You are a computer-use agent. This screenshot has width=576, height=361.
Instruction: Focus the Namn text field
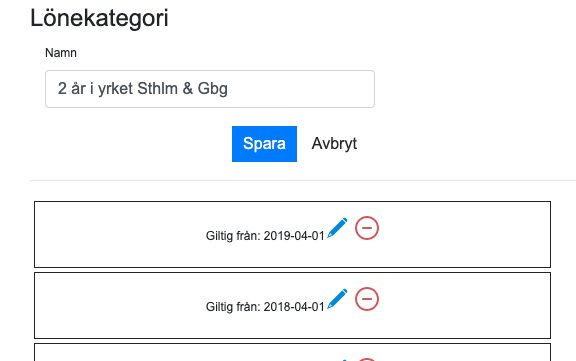(x=210, y=89)
